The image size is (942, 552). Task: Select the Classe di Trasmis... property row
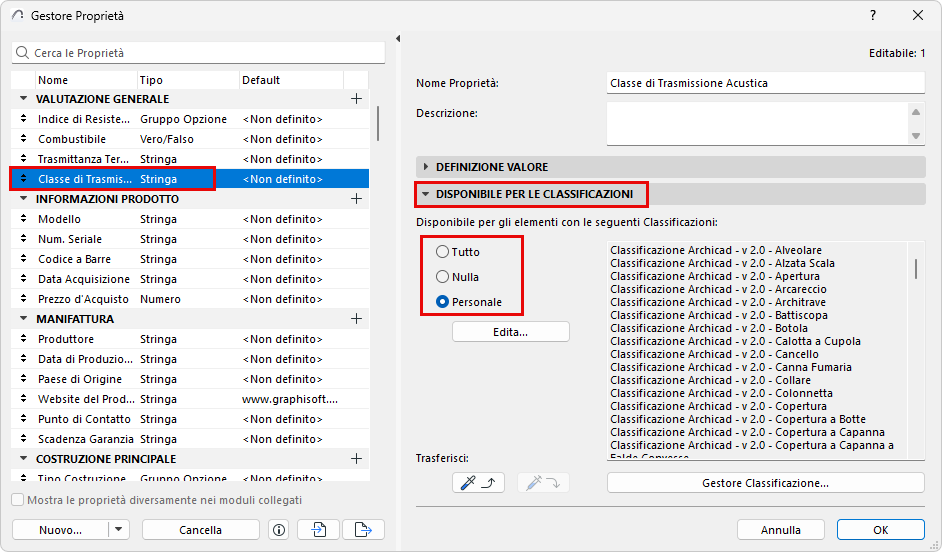(190, 178)
